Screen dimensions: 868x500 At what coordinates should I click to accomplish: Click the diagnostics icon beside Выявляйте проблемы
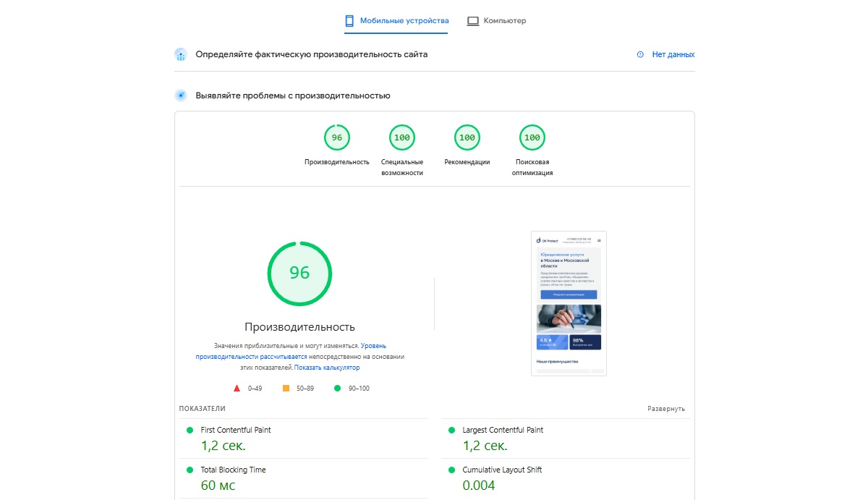[181, 96]
